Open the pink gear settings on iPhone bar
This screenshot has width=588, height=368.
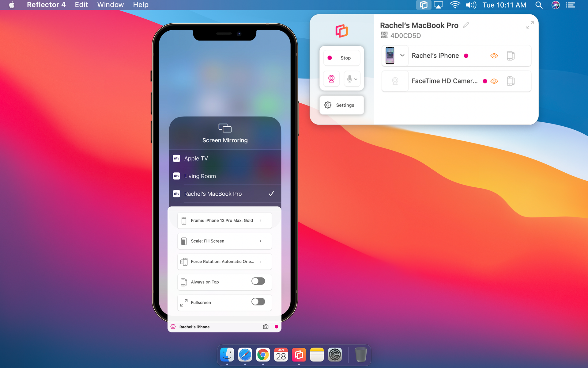point(173,327)
